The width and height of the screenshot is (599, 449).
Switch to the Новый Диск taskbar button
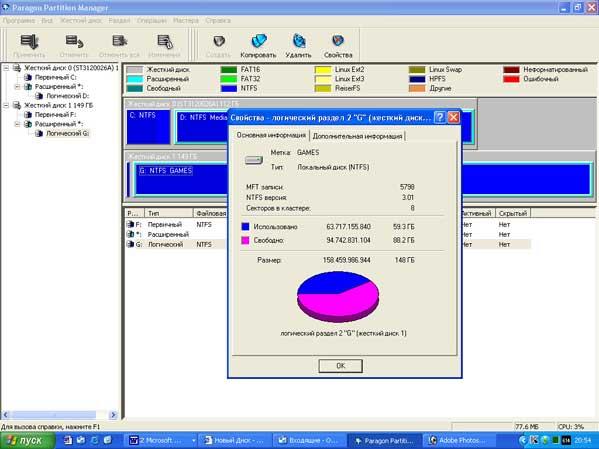point(237,441)
